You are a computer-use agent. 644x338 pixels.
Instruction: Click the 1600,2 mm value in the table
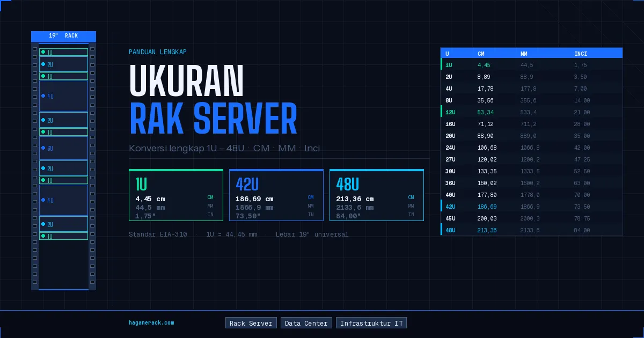pos(530,183)
